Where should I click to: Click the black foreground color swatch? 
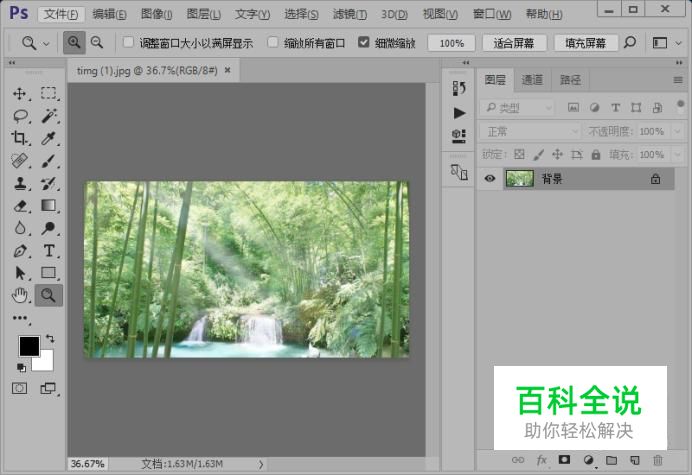pyautogui.click(x=29, y=346)
